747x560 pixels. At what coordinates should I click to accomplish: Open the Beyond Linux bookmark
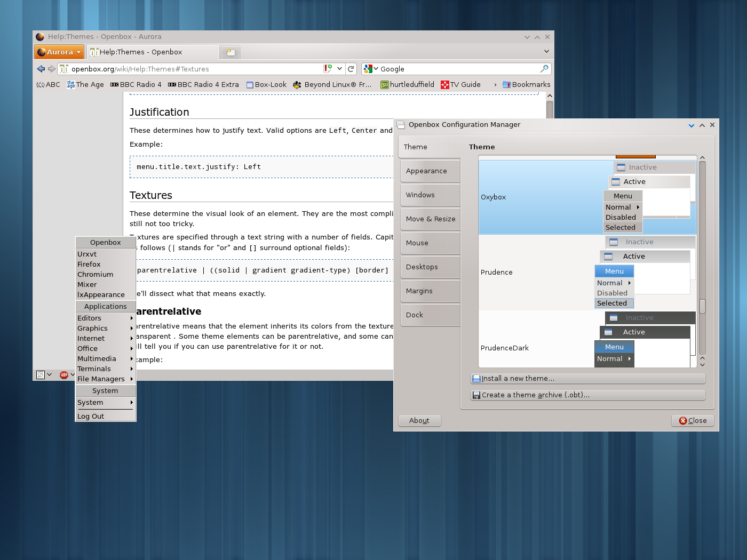click(x=332, y=85)
